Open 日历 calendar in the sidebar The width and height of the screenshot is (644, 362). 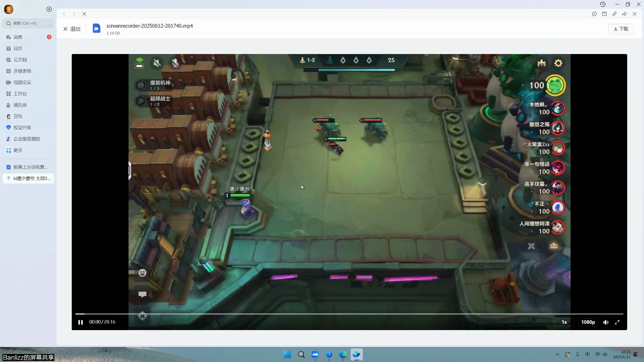18,49
